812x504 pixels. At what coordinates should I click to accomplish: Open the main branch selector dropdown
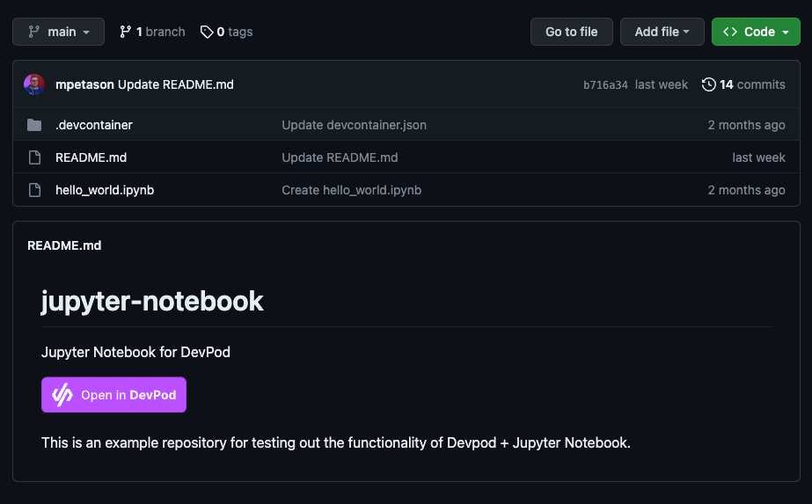click(59, 32)
